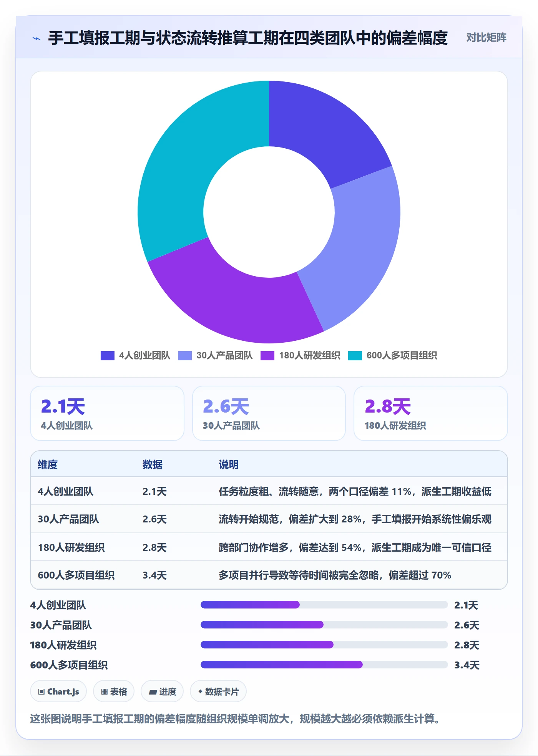
Task: Toggle the 600人多项目组织 legend color swatch
Action: [x=355, y=356]
